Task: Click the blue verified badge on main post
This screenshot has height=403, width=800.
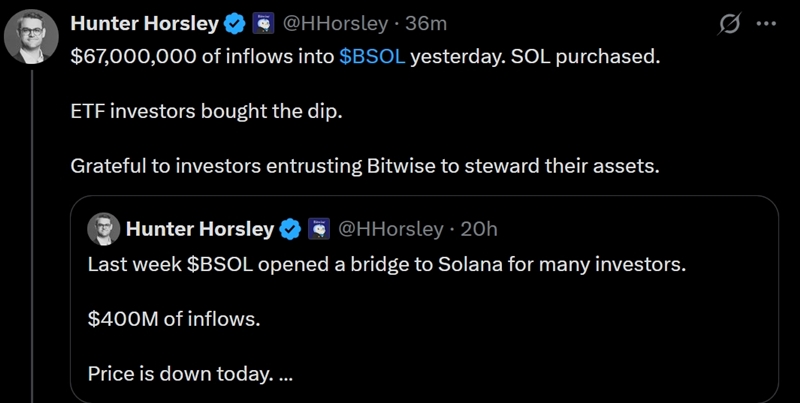Action: pyautogui.click(x=233, y=22)
